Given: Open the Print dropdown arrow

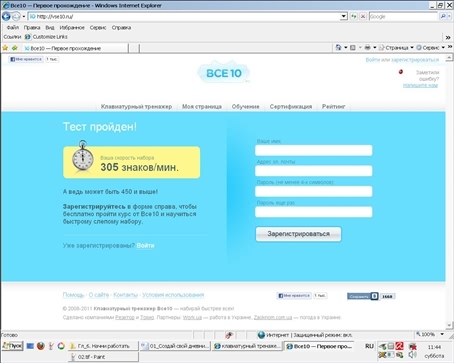Looking at the screenshot, I should [x=375, y=47].
